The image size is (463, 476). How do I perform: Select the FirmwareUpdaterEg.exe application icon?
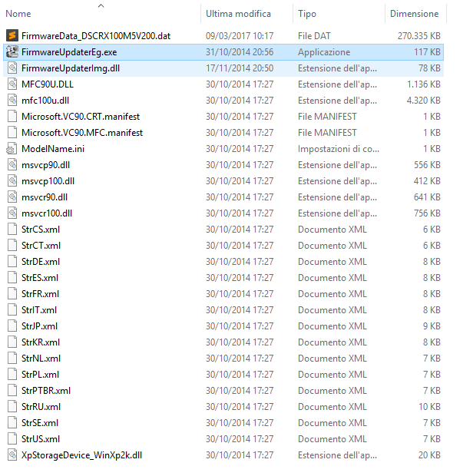[12, 52]
